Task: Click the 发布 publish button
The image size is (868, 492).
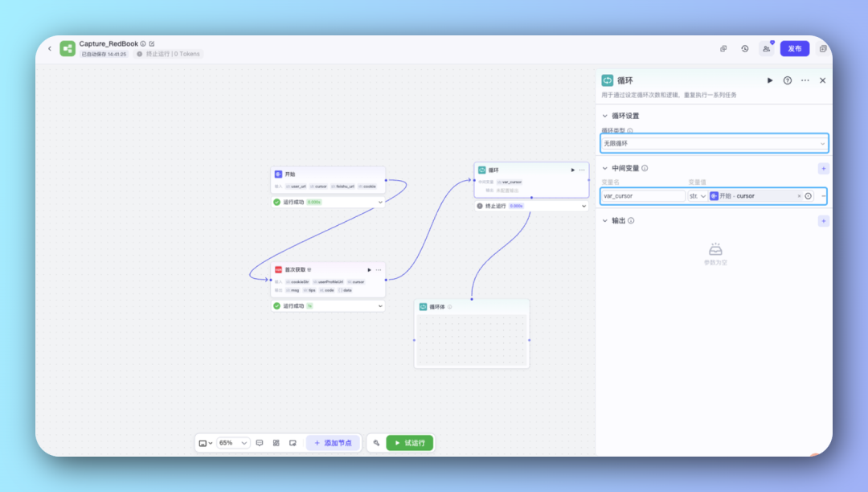Action: (x=795, y=49)
